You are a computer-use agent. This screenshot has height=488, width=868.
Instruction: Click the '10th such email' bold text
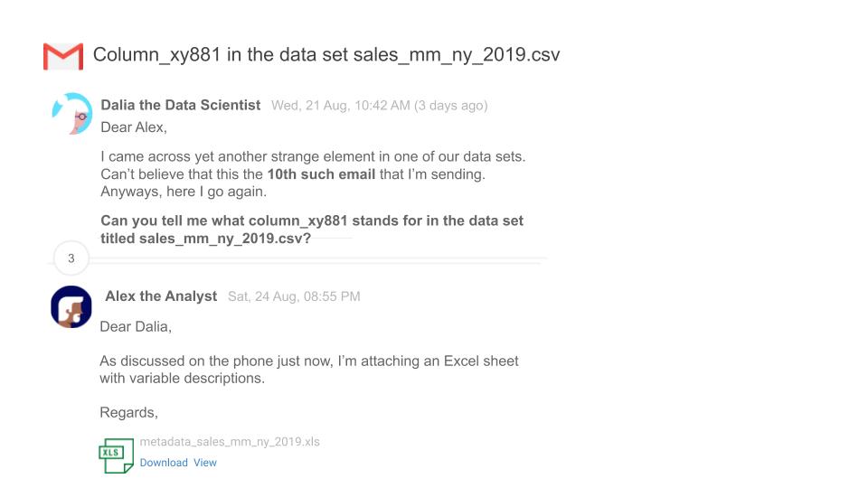[x=321, y=174]
